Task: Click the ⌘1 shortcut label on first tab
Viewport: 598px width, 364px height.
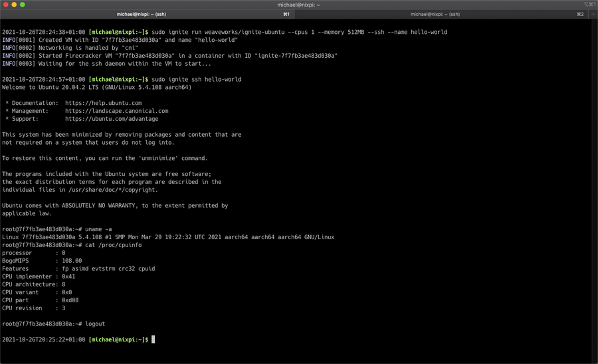Action: pos(286,14)
